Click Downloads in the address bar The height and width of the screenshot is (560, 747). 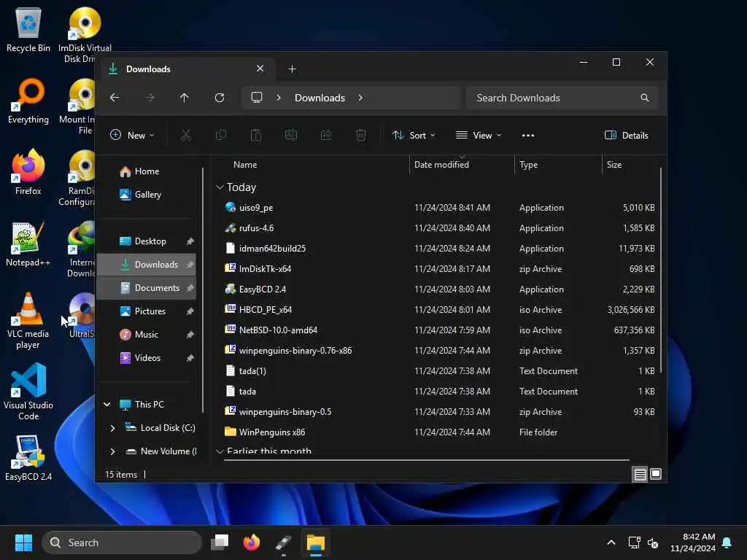click(320, 98)
